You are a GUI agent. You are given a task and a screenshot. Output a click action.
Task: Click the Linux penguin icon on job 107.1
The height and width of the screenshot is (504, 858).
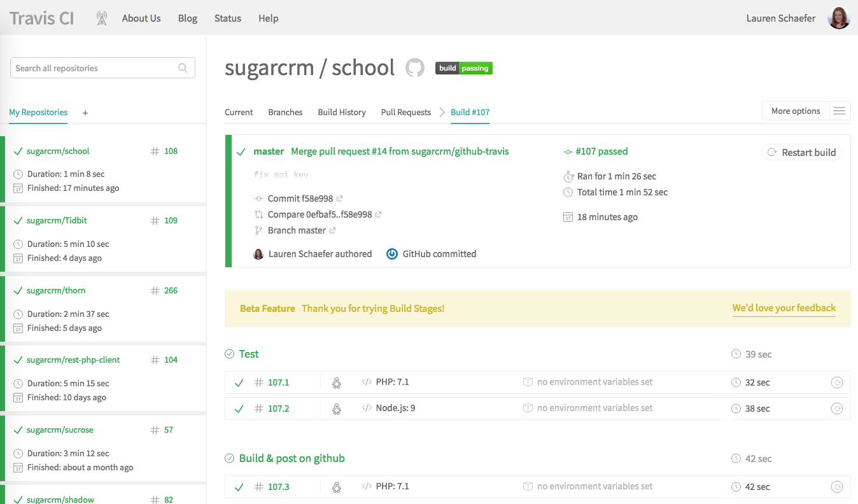336,382
